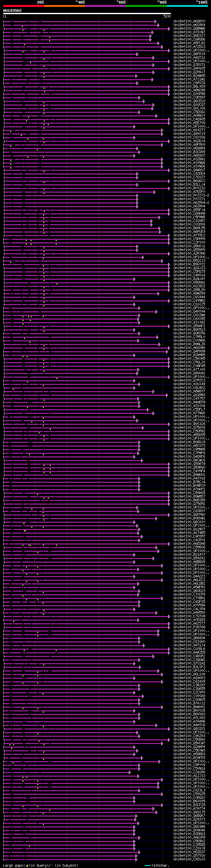Open UniRef100_Q7RXT1 hit
Image resolution: width=211 pixels, height=868 pixels.
(x=190, y=65)
